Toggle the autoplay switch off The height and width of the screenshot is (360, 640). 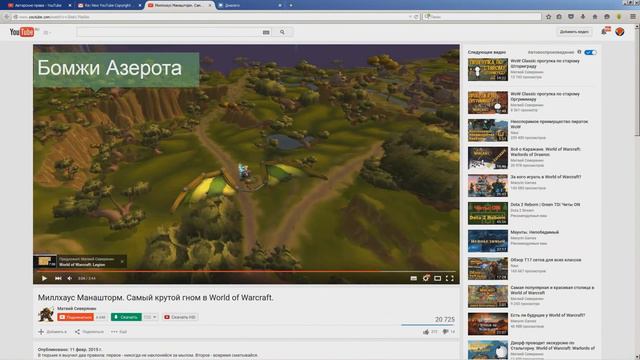point(590,52)
